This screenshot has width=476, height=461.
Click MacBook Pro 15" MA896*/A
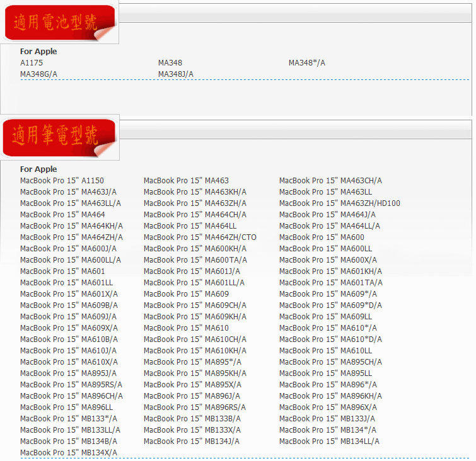click(328, 384)
